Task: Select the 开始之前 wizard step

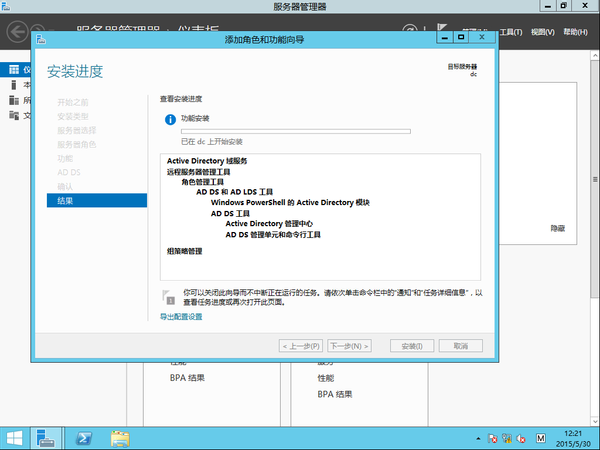Action: (73, 102)
